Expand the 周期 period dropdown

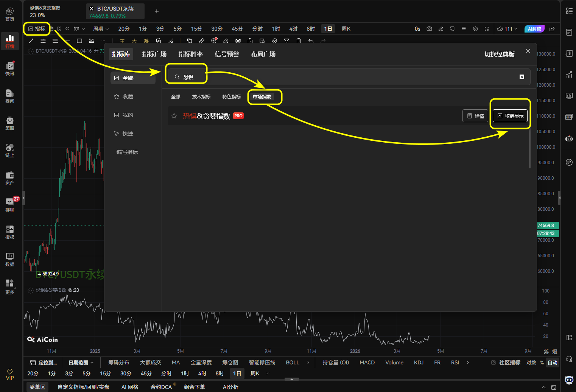point(101,29)
